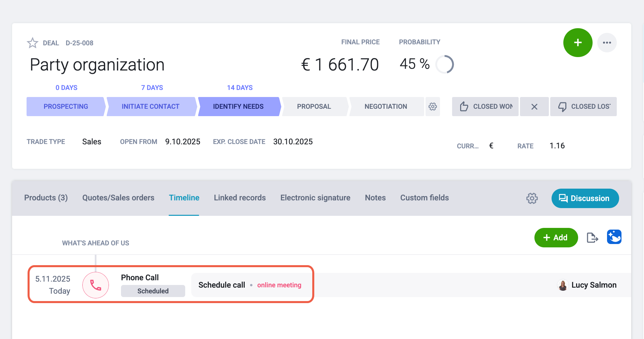The width and height of the screenshot is (644, 339).
Task: Click the pink phone call icon
Action: pos(96,285)
